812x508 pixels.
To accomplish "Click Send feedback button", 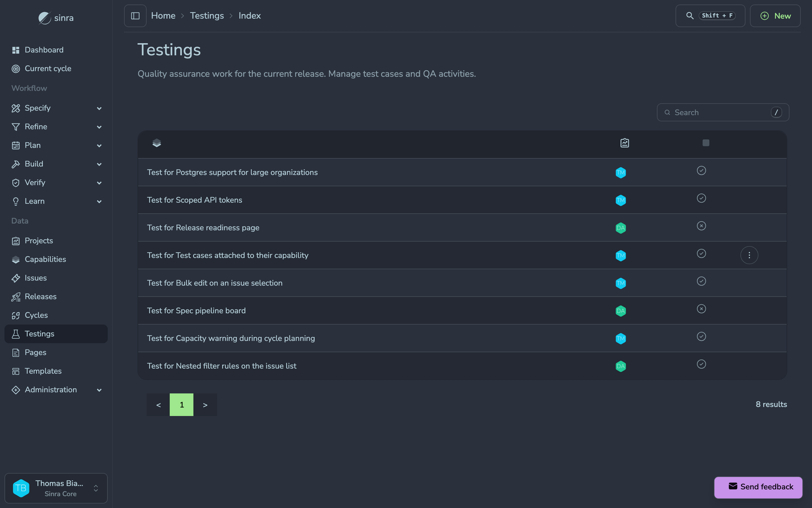I will (758, 487).
